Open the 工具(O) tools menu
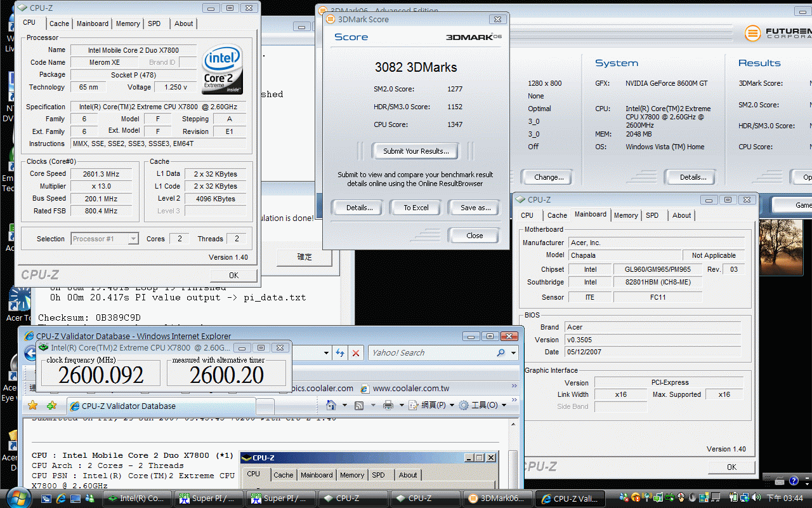This screenshot has height=508, width=812. point(481,405)
